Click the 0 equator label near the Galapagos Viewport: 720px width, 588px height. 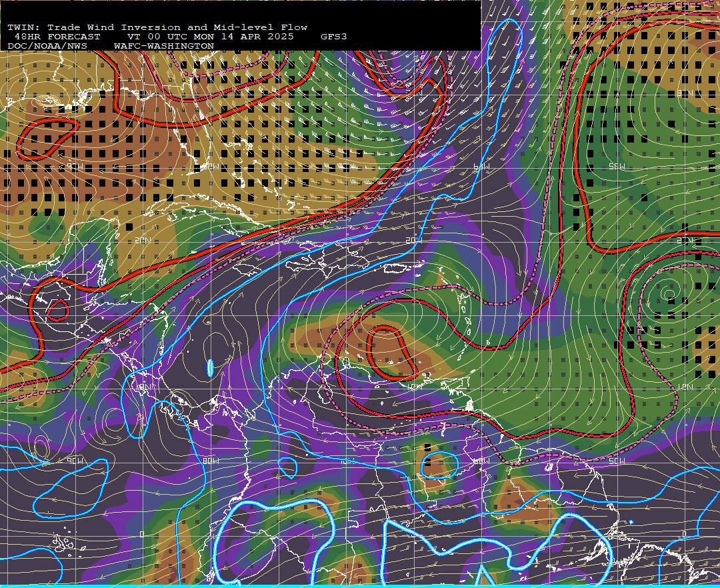coord(142,534)
